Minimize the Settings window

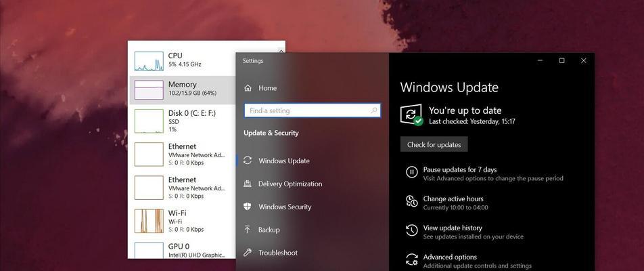pos(540,60)
